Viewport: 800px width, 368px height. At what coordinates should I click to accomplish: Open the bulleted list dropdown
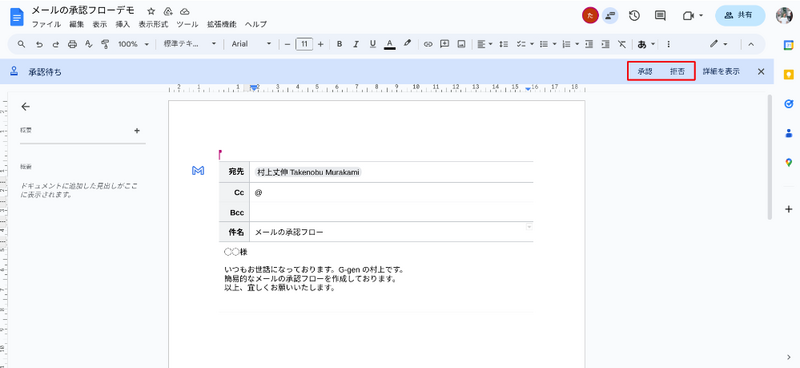tap(548, 44)
